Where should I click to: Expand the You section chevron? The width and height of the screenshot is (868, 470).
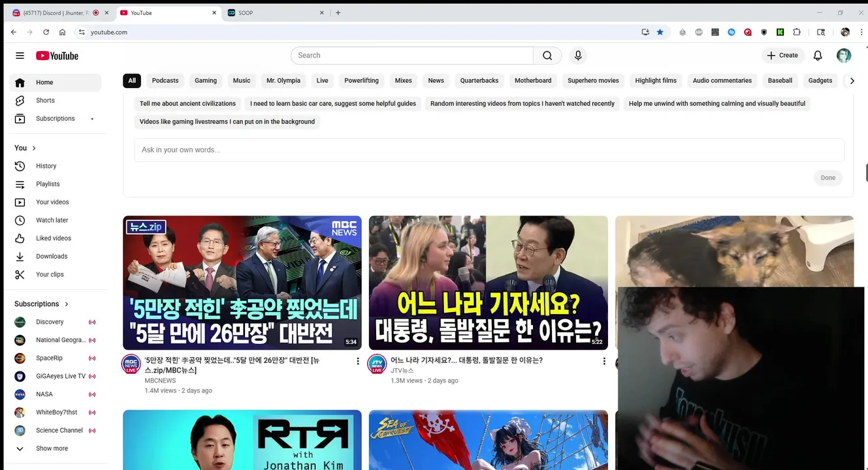[34, 148]
